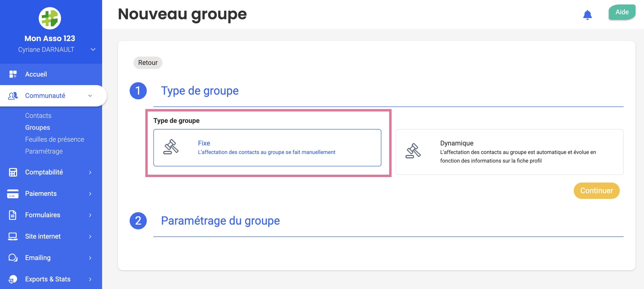The height and width of the screenshot is (289, 644).
Task: Click the notification bell icon
Action: coord(587,15)
